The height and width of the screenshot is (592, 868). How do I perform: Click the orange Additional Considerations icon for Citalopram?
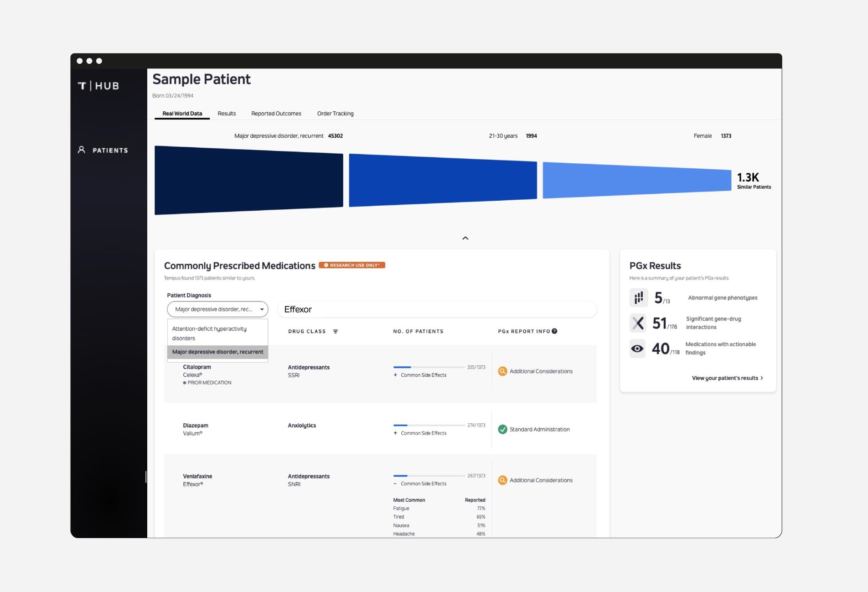502,371
